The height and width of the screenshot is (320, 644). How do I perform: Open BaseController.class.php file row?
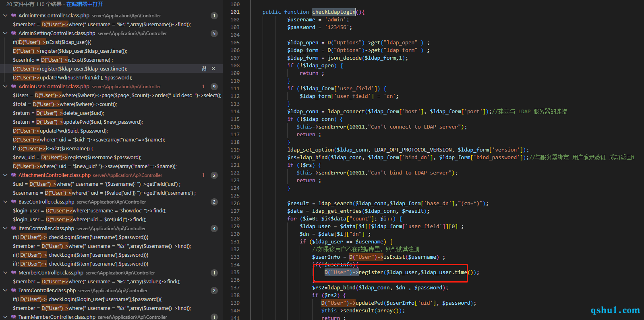pos(111,202)
